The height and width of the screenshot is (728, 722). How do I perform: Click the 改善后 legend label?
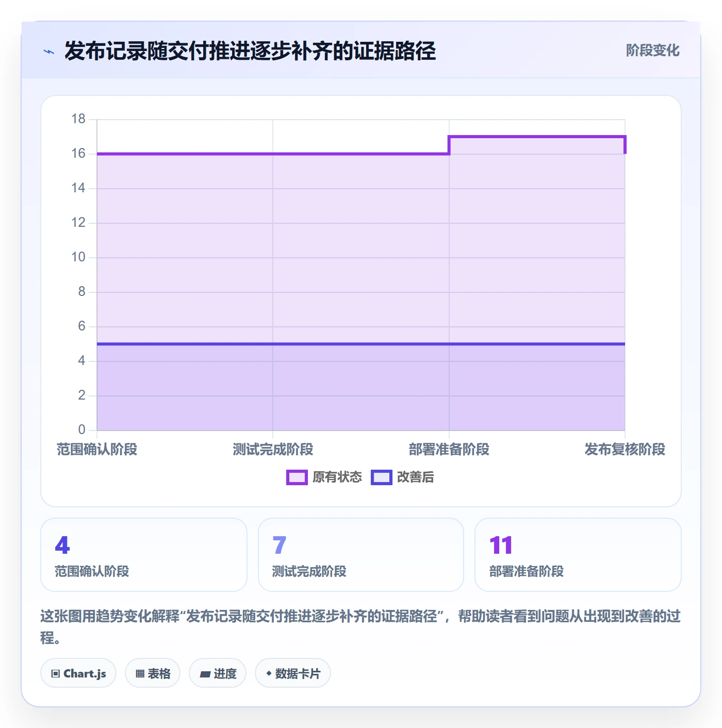(415, 477)
